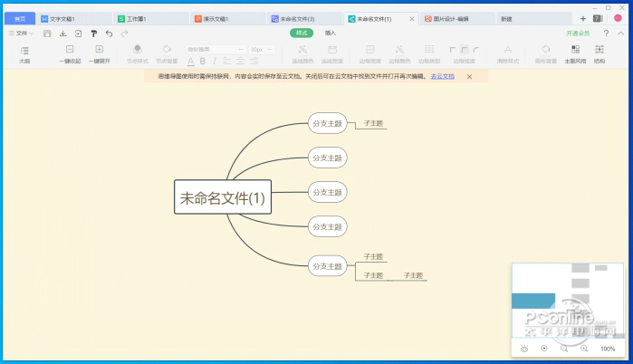Collapse the ribbon with the chevron arrow
This screenshot has height=364, width=633.
tap(621, 34)
